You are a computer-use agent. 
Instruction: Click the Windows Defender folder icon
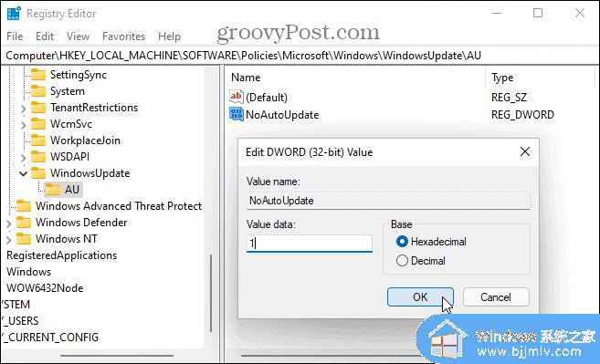point(24,223)
